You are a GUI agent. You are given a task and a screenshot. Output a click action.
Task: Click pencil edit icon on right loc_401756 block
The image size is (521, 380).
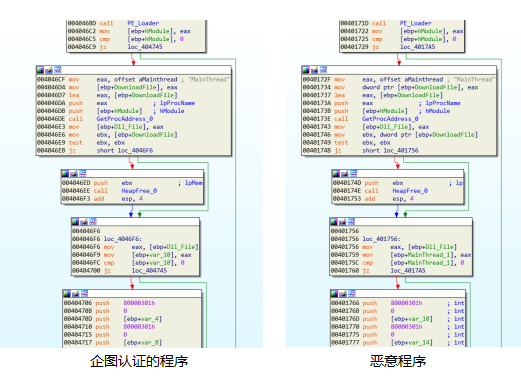coord(343,222)
